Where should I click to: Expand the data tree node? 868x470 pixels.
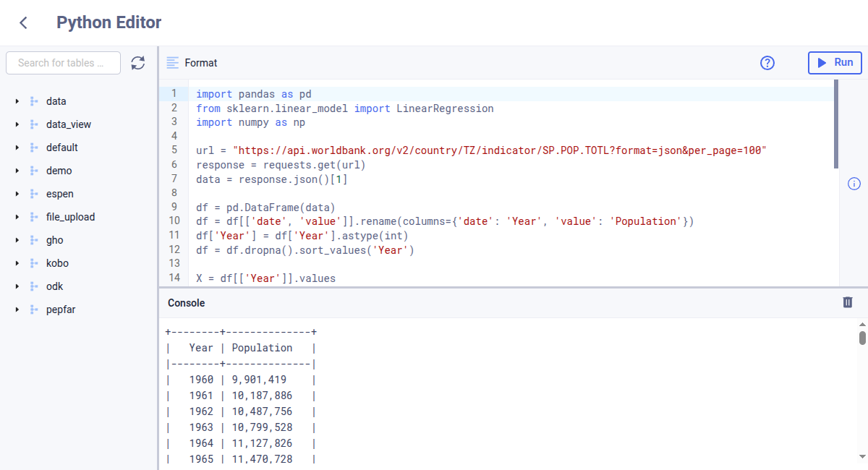click(x=17, y=101)
